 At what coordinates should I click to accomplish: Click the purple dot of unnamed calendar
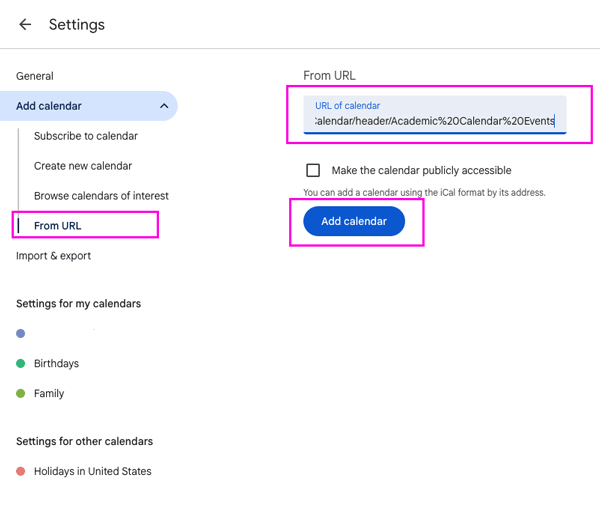pyautogui.click(x=21, y=334)
